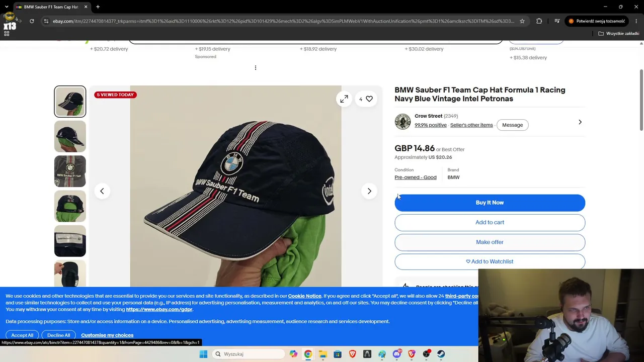Open Crow Street seller avatar

tap(403, 121)
